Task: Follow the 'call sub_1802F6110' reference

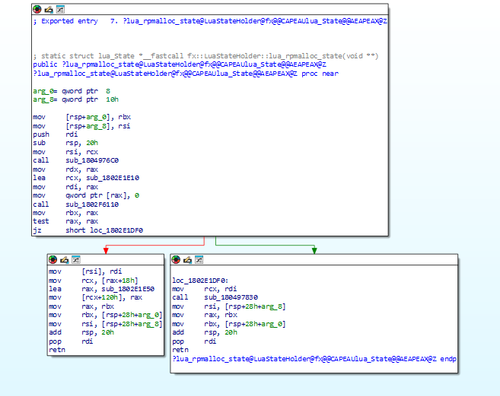Action: (92, 204)
